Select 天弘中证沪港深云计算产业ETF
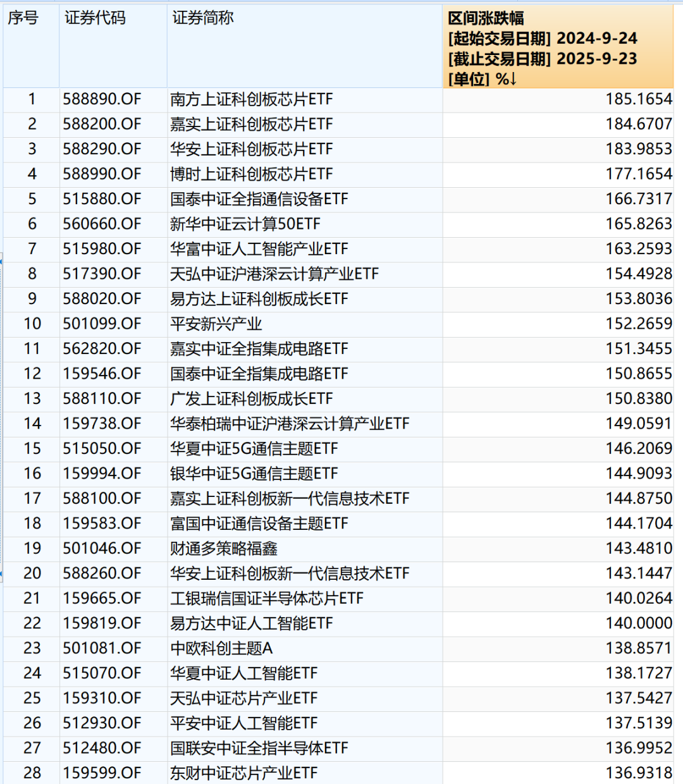 [x=274, y=274]
